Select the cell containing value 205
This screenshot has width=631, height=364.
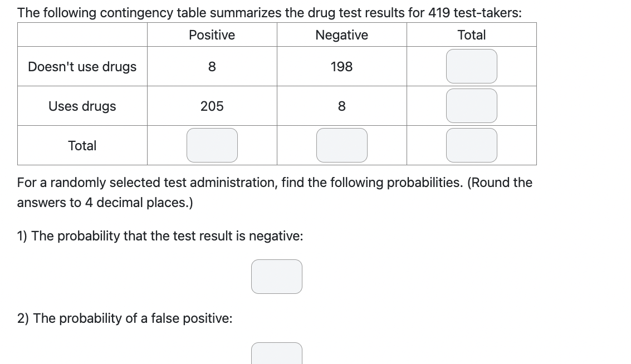click(212, 106)
